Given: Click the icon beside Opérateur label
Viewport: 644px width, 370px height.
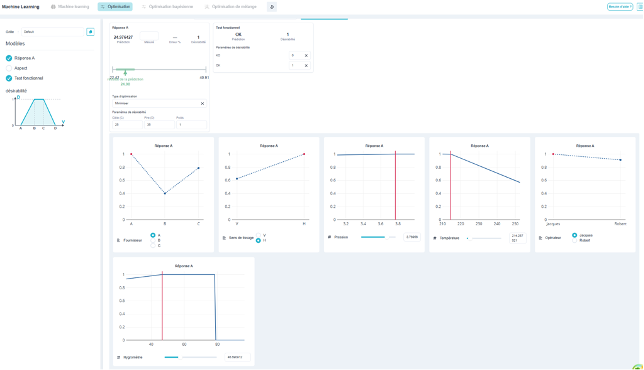Looking at the screenshot, I should (540, 238).
